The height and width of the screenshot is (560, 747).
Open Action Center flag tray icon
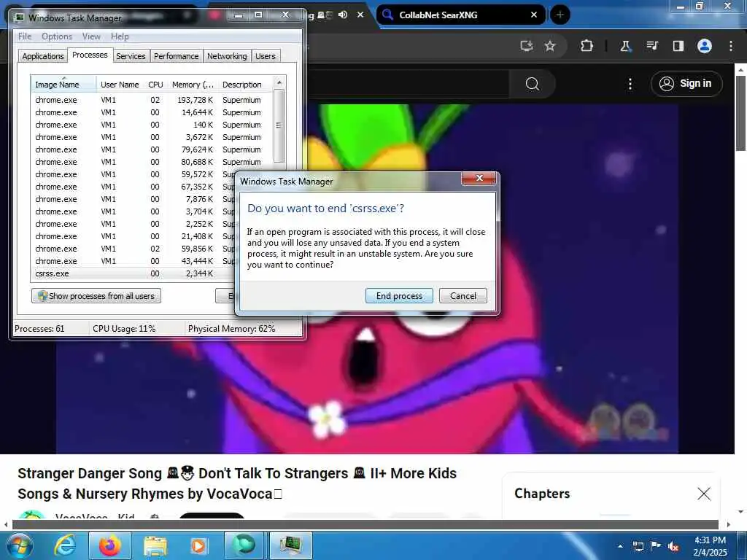point(656,546)
